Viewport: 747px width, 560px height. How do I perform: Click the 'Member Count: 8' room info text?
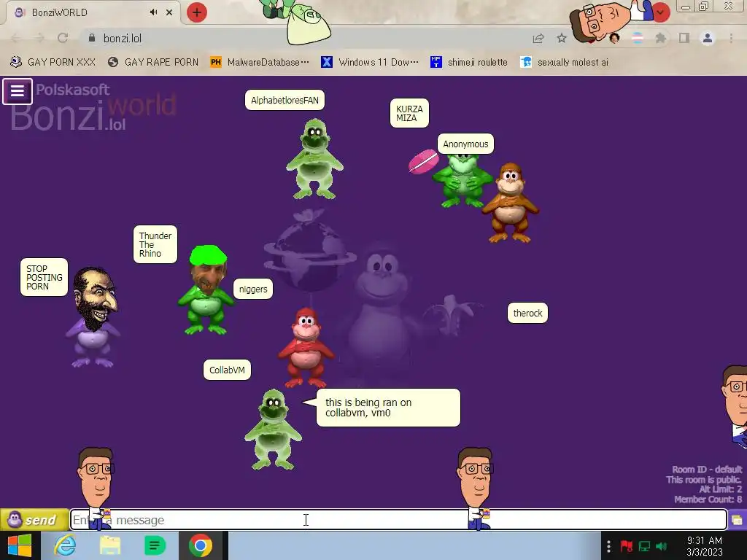tap(708, 499)
